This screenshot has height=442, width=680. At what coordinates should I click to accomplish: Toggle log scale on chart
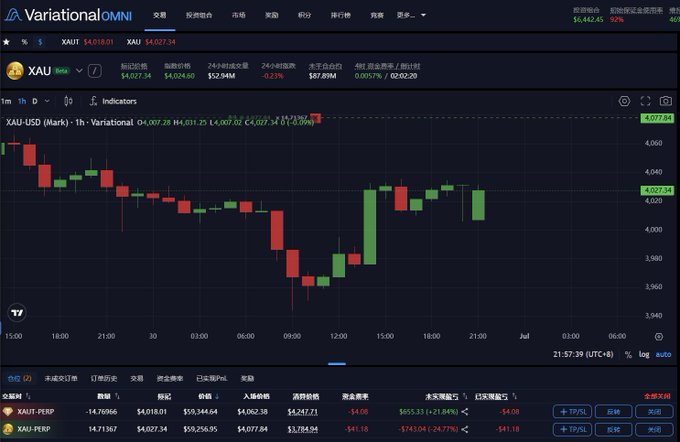click(644, 354)
